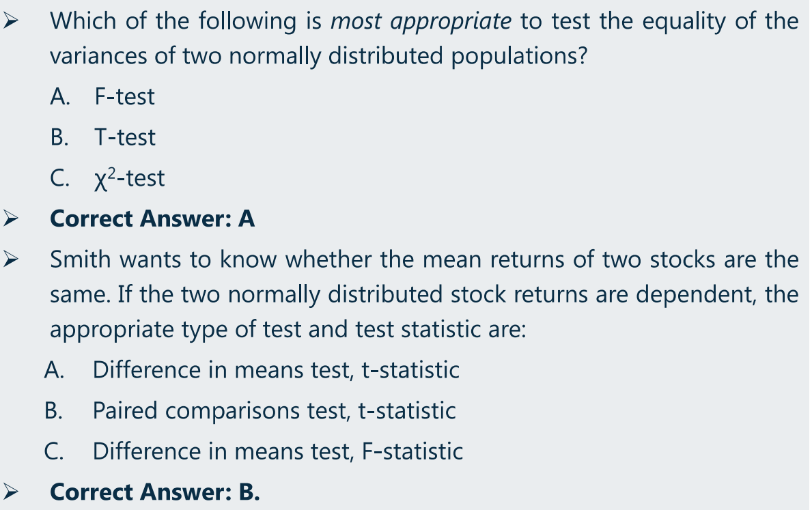Click the arrow bullet before "Correct Answer: B."
Viewport: 812px width, 510px height.
(10, 492)
